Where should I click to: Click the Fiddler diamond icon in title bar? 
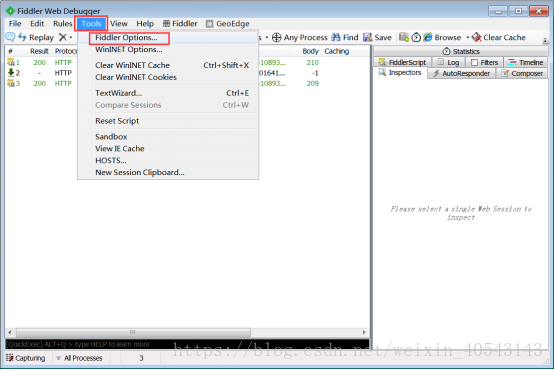(10, 11)
